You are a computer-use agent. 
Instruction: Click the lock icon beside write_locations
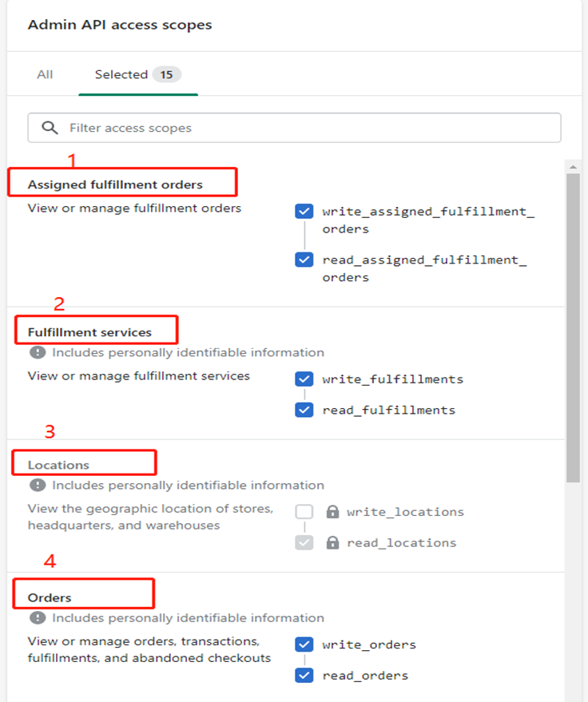tap(332, 512)
